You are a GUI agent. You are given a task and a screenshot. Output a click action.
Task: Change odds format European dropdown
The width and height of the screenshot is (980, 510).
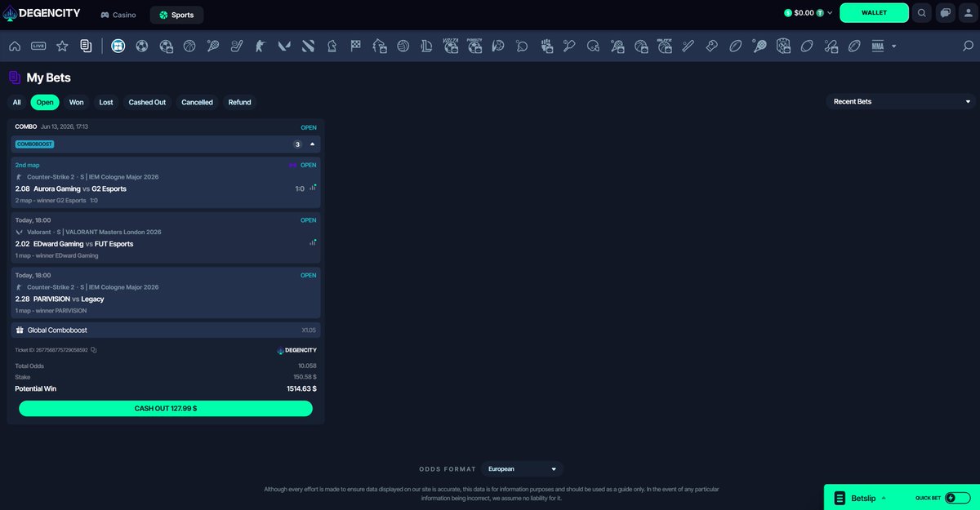pyautogui.click(x=522, y=469)
